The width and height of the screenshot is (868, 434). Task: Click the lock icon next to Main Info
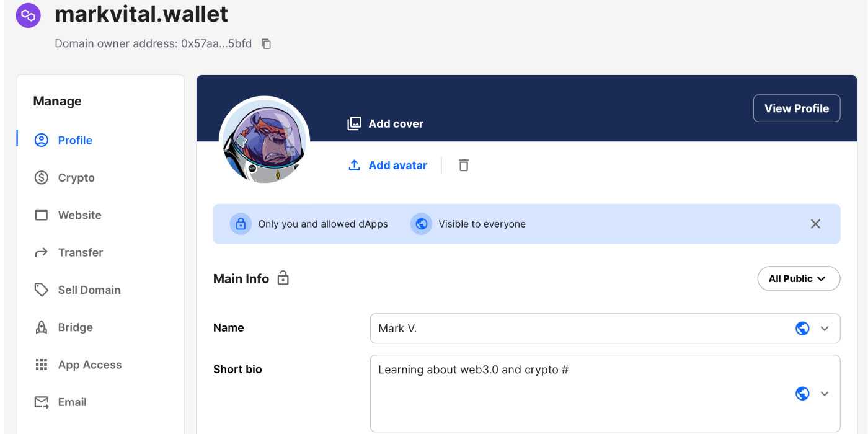point(283,278)
